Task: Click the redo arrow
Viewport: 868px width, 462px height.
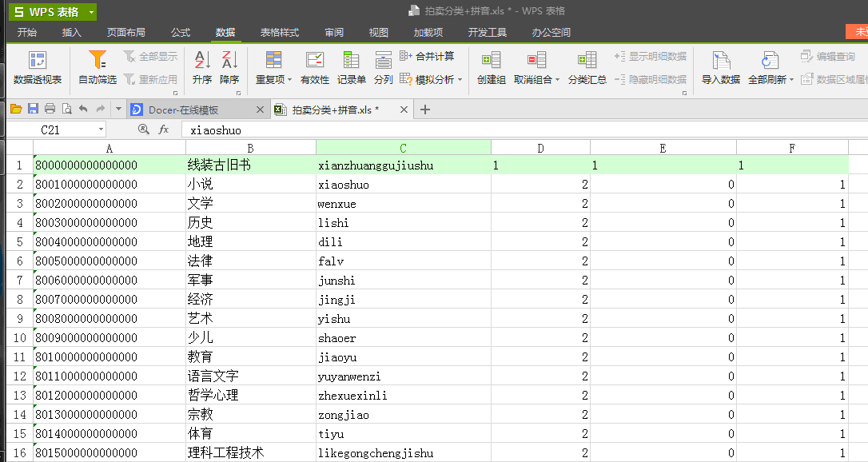Action: pos(100,109)
